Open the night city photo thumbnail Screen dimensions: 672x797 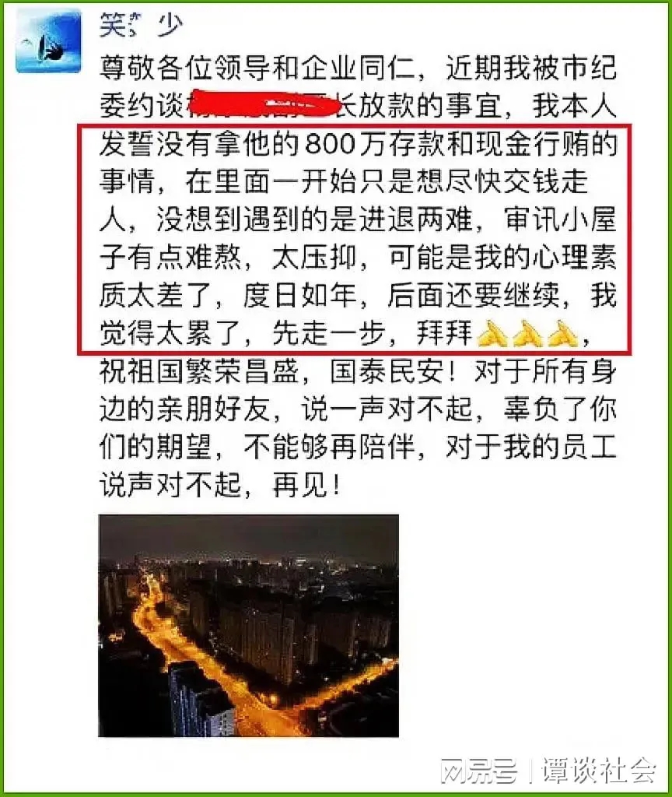[x=248, y=625]
